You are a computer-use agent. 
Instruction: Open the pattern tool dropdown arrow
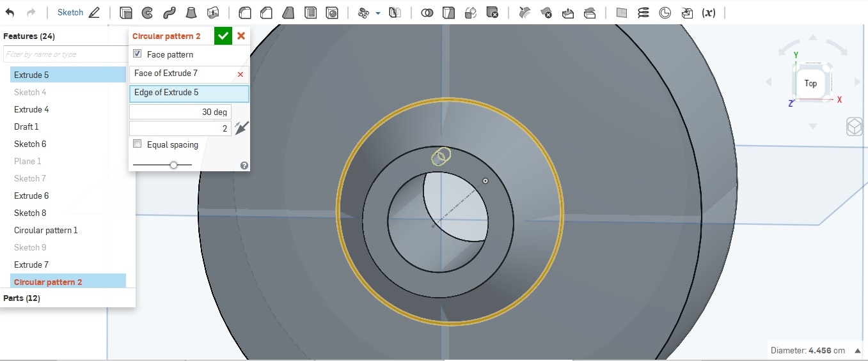pos(378,13)
